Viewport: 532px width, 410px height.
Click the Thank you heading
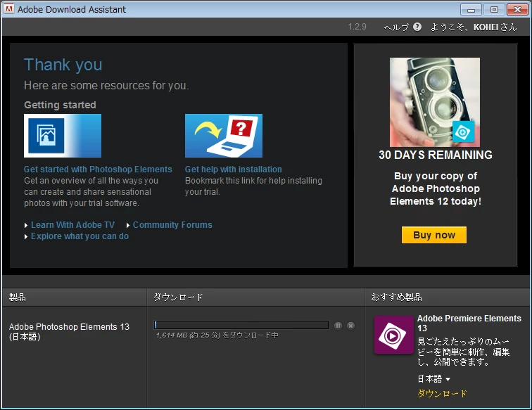[x=63, y=65]
